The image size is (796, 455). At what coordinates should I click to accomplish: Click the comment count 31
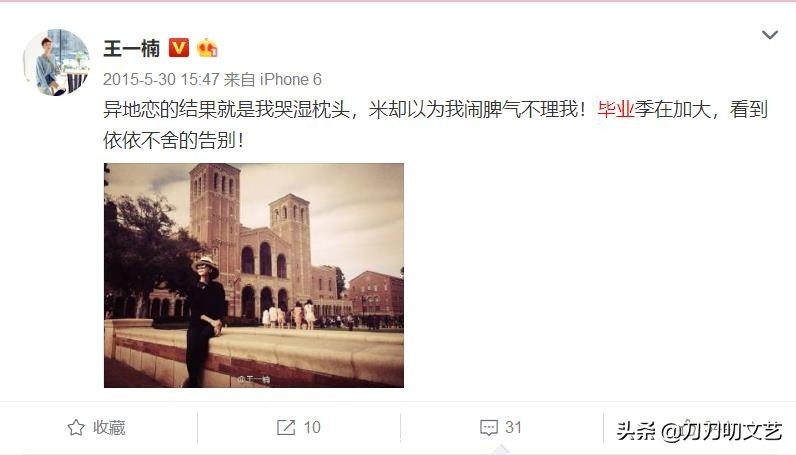pos(513,428)
